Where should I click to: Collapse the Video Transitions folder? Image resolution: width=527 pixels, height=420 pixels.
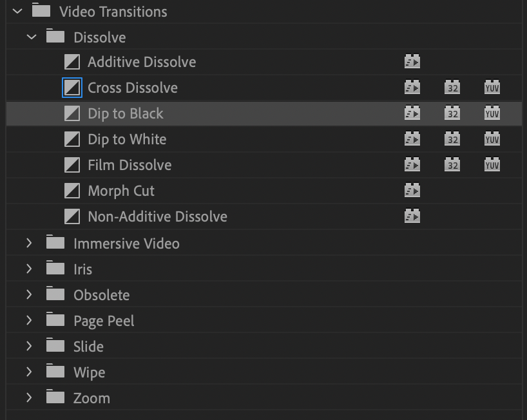[17, 12]
